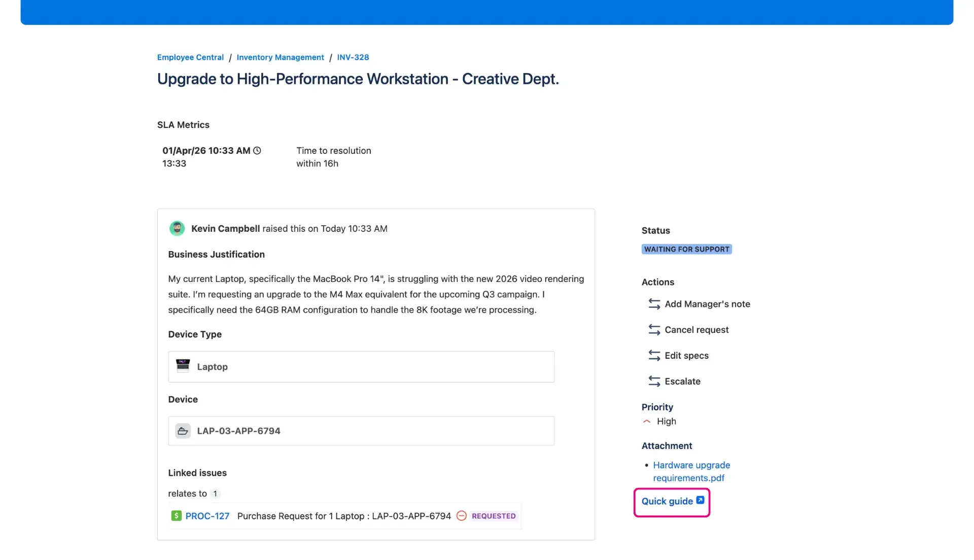Click the Edit specs action
Image resolution: width=974 pixels, height=560 pixels.
[x=686, y=355]
